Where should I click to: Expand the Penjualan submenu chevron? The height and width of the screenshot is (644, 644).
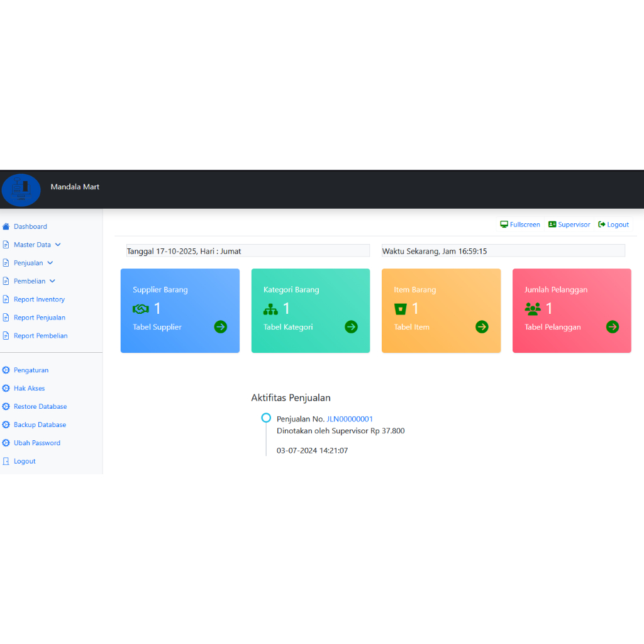[50, 263]
